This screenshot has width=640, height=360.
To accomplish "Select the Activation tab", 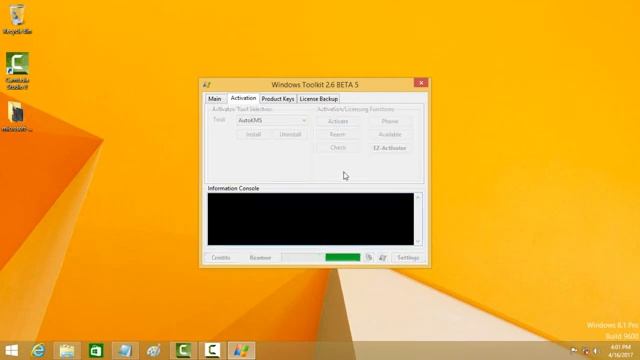I will (243, 98).
